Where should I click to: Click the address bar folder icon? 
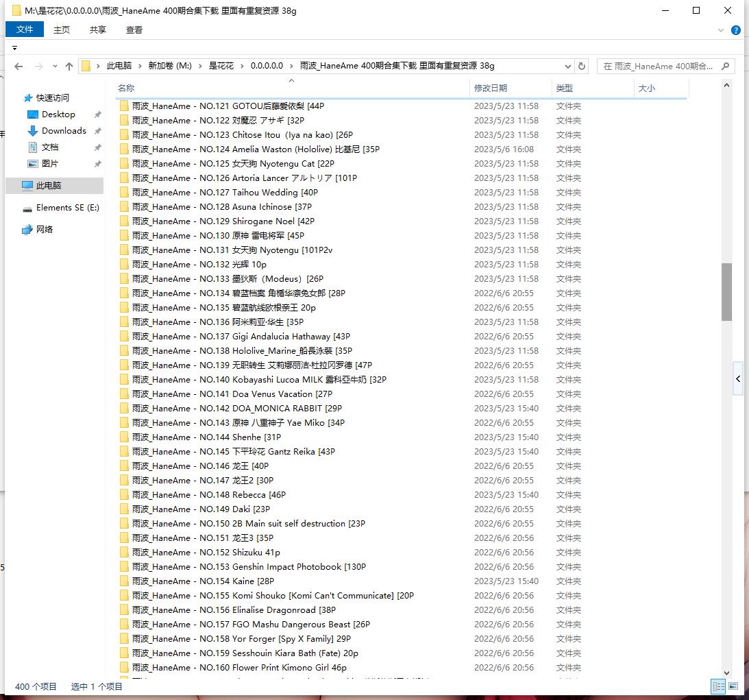coord(86,66)
